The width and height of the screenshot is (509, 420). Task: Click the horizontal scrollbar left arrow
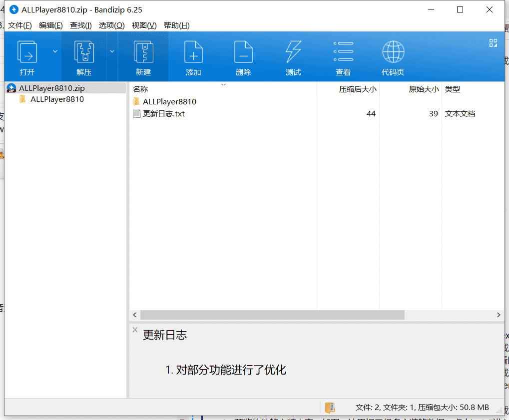[x=135, y=315]
